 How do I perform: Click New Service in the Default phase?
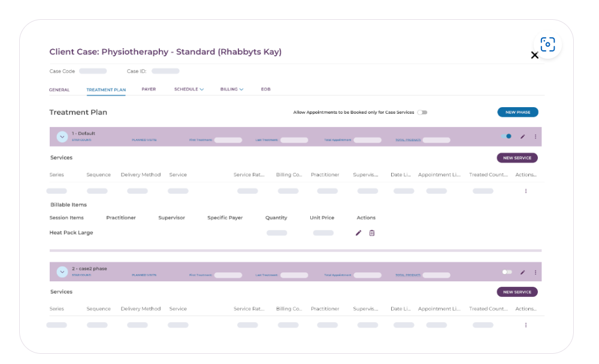[516, 157]
